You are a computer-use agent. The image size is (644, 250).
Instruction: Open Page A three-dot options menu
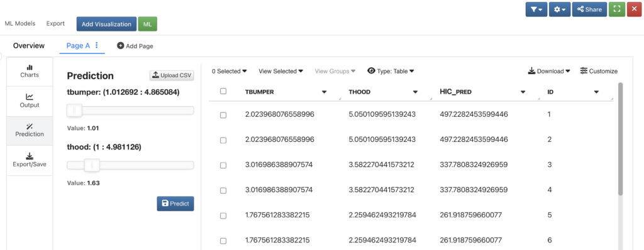point(96,46)
